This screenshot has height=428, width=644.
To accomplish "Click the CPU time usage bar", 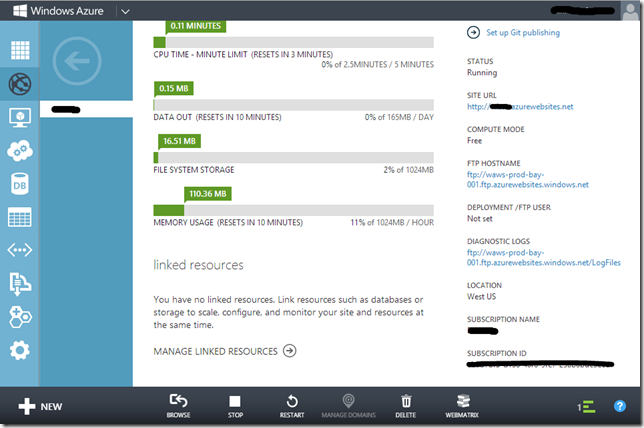I will point(294,42).
